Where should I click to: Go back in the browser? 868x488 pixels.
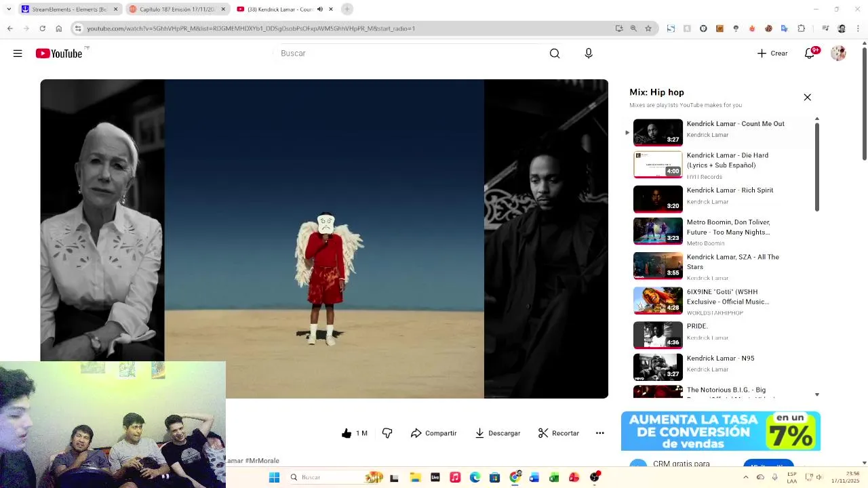(x=10, y=28)
